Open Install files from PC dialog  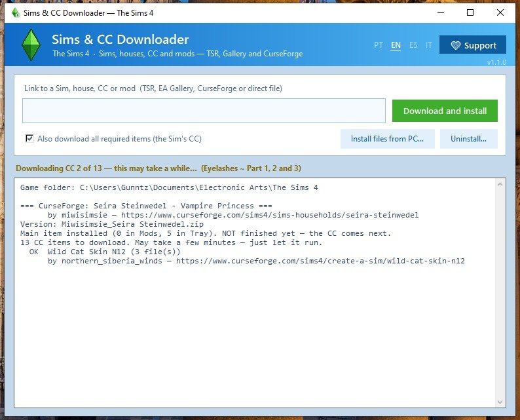pos(387,139)
